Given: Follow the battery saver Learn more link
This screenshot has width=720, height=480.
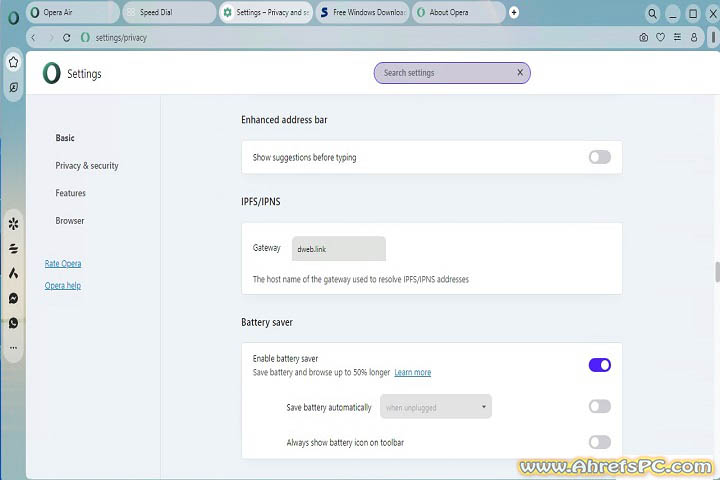Looking at the screenshot, I should coord(412,373).
